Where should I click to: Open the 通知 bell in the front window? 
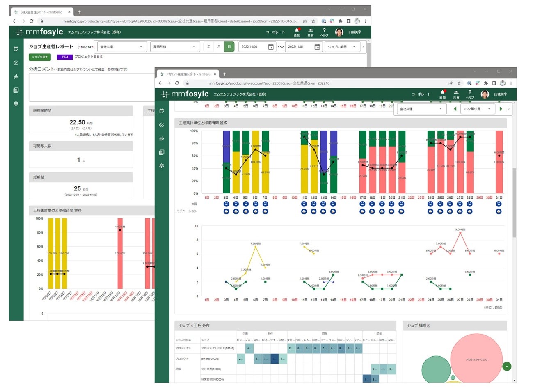[442, 94]
